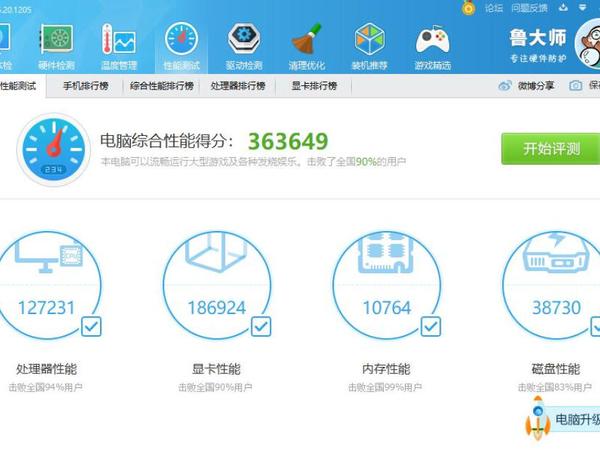
Task: Click the large blue speedometer score icon
Action: click(x=54, y=150)
